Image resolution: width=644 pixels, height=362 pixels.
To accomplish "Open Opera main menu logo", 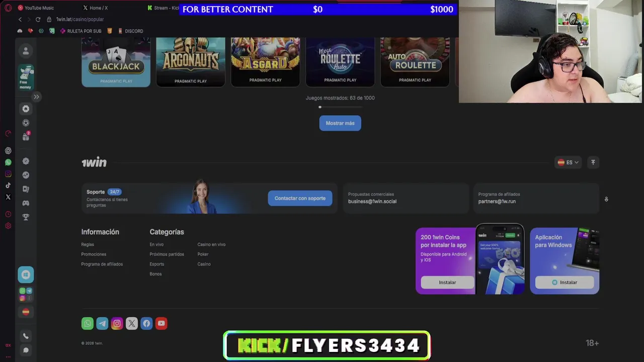I will click(8, 8).
